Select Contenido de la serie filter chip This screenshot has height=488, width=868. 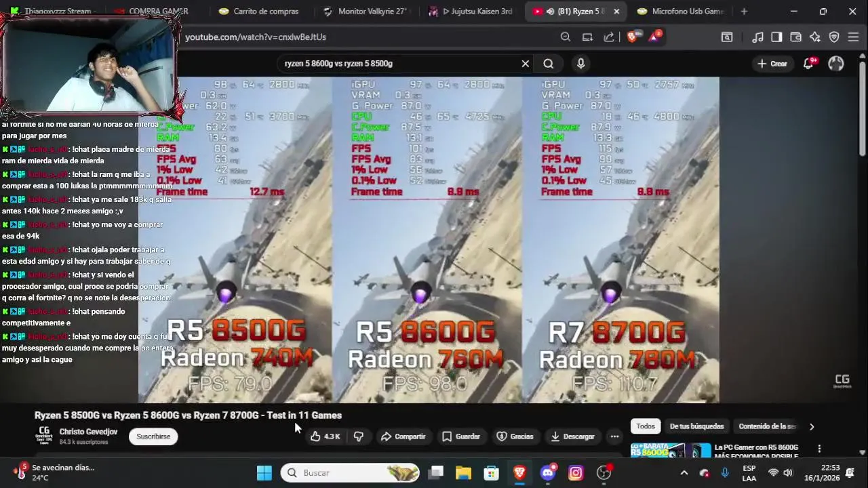(x=767, y=426)
